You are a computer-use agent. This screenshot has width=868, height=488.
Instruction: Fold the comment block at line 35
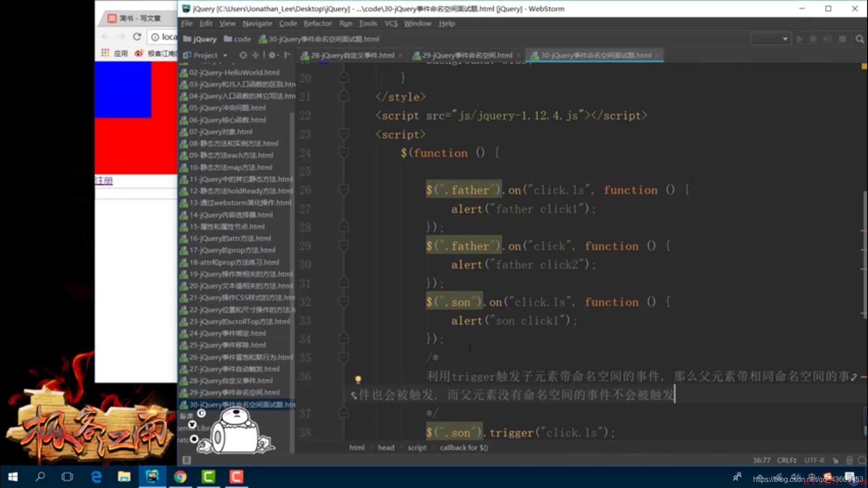point(344,358)
